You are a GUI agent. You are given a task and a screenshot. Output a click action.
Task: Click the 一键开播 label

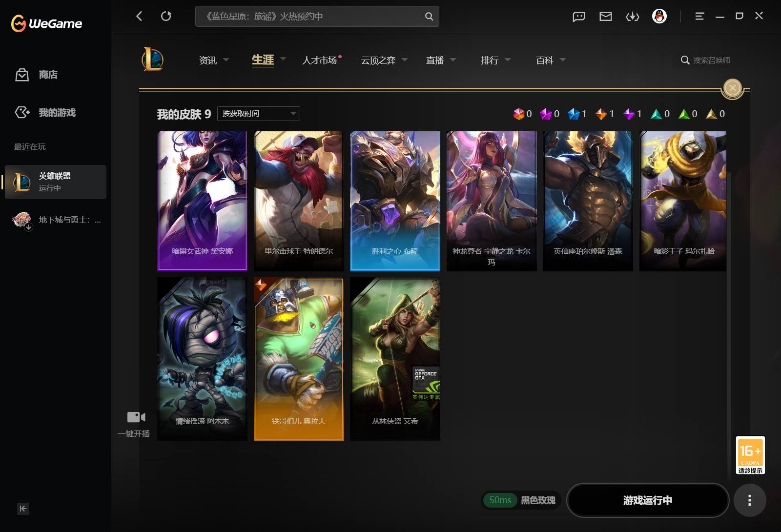pyautogui.click(x=134, y=433)
